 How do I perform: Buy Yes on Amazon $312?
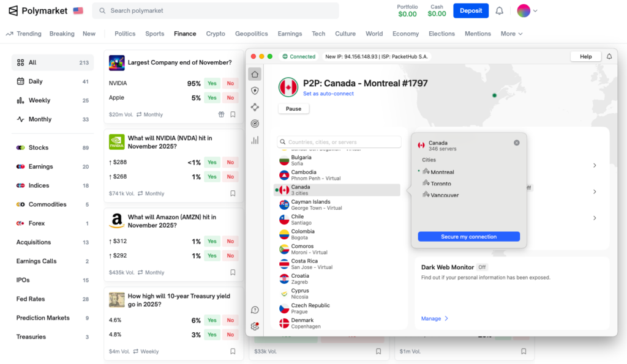click(212, 241)
